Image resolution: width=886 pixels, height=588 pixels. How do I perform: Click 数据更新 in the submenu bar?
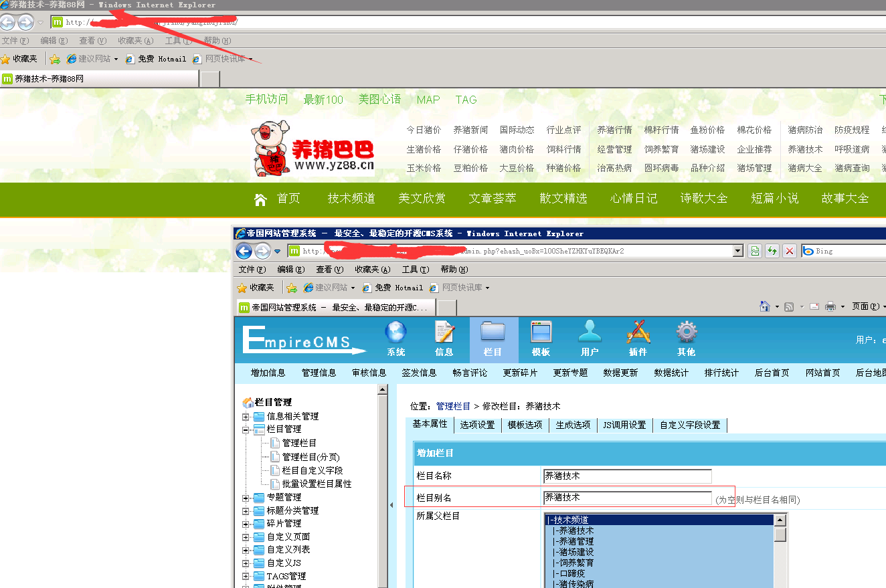pos(620,373)
